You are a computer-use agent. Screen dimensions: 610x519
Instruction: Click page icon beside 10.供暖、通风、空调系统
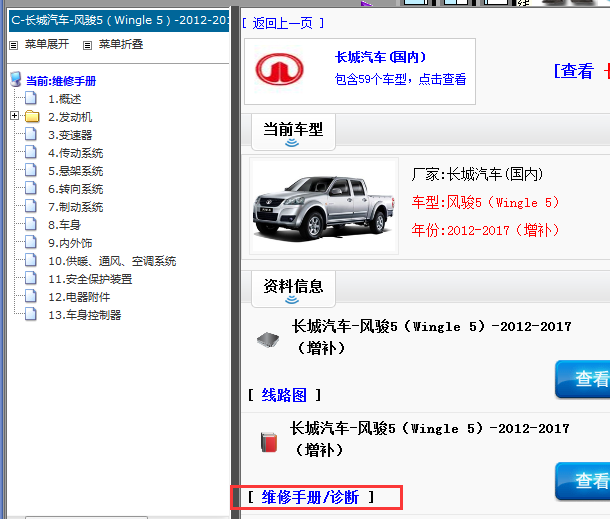(31, 260)
